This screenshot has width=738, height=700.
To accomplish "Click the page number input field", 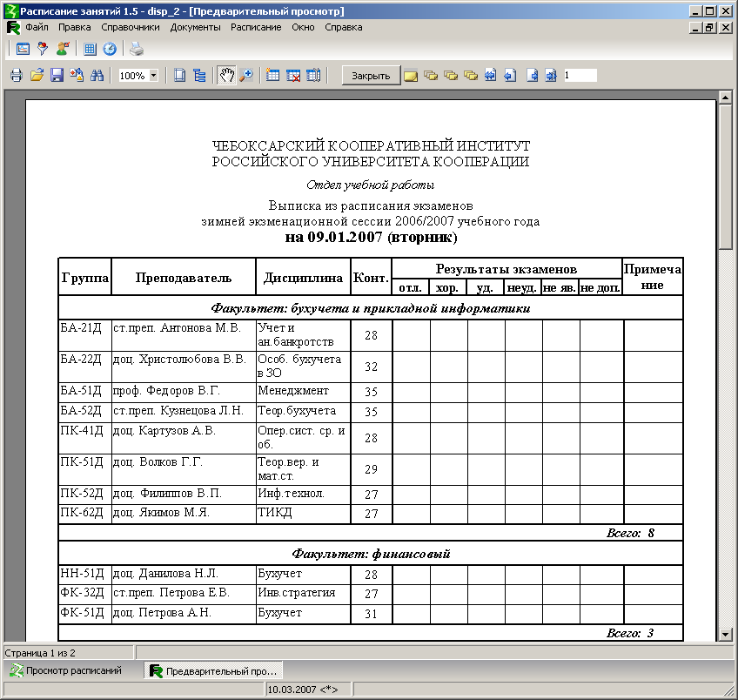I will [x=580, y=76].
